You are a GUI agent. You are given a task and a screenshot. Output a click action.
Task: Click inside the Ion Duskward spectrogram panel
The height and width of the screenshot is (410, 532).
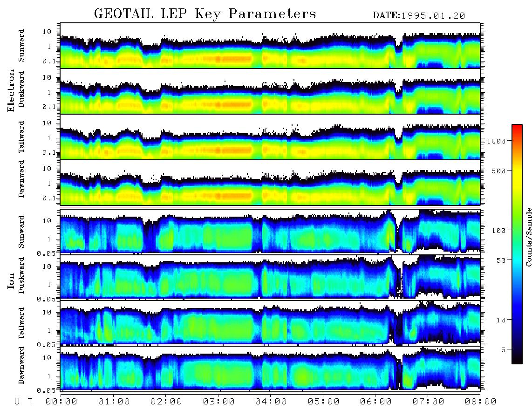270,277
